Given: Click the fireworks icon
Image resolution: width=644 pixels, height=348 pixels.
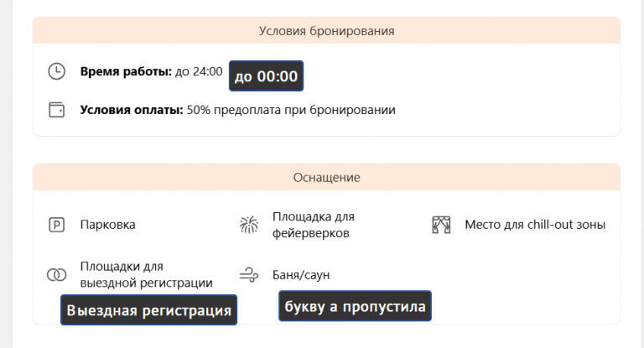Looking at the screenshot, I should 249,225.
